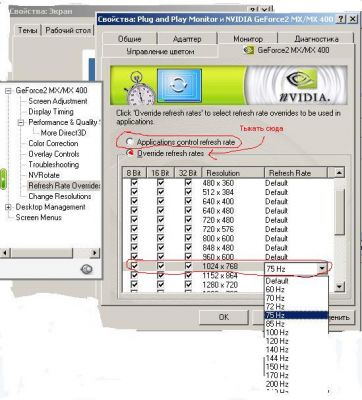
Task: Toggle the 8 Bit checkbox for 640 x 480
Action: click(x=134, y=210)
